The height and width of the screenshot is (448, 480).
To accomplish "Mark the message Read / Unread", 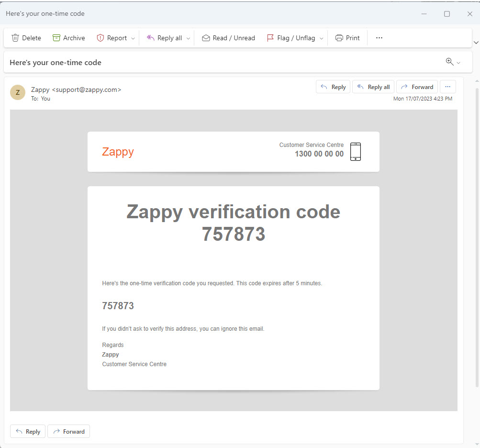I will coord(228,38).
